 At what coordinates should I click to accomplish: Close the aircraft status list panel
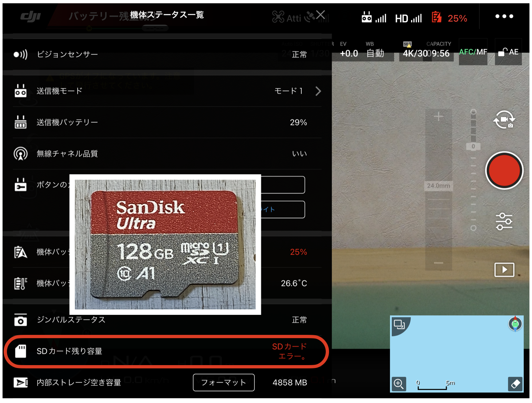pos(320,15)
